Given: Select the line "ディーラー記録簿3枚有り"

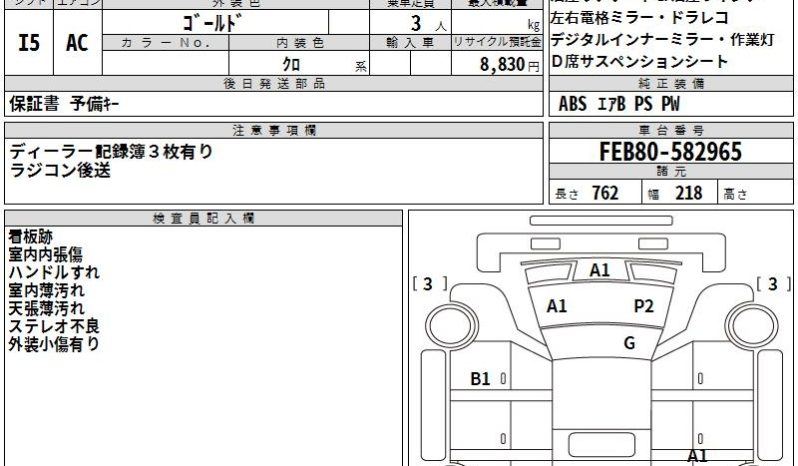Looking at the screenshot, I should pyautogui.click(x=111, y=152).
